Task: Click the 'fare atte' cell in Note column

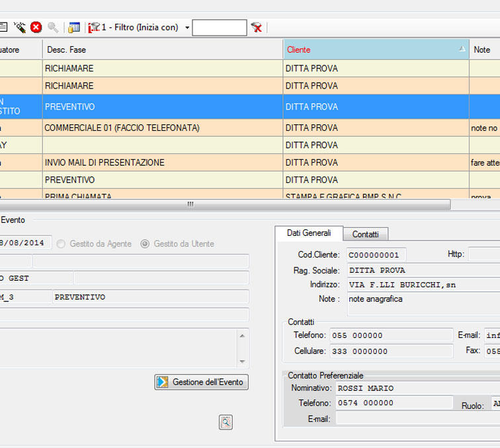Action: click(x=485, y=163)
